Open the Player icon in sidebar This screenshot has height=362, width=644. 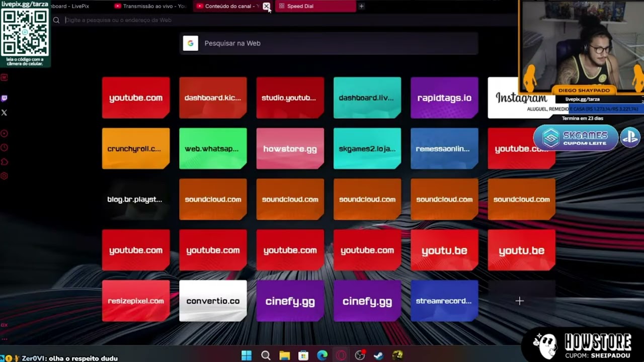(4, 134)
